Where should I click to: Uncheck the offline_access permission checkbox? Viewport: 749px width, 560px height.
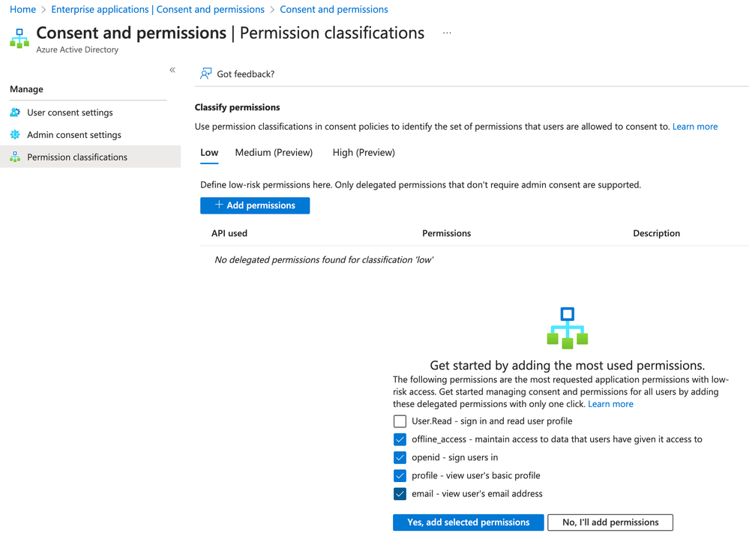click(x=400, y=439)
